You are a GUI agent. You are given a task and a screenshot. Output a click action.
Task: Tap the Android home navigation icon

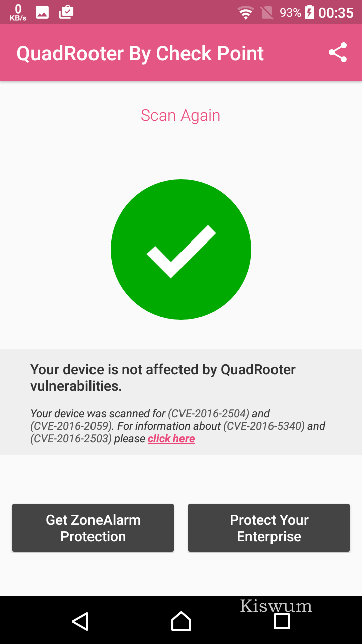[181, 621]
